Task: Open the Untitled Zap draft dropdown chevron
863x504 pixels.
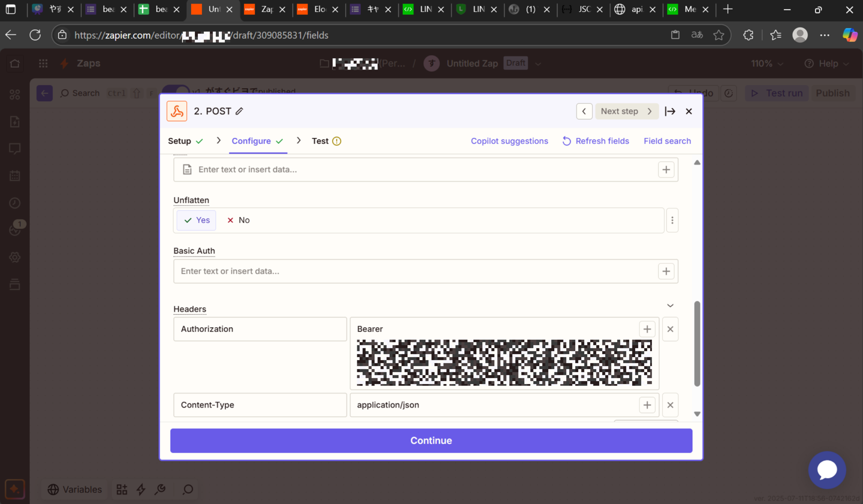Action: click(x=538, y=64)
